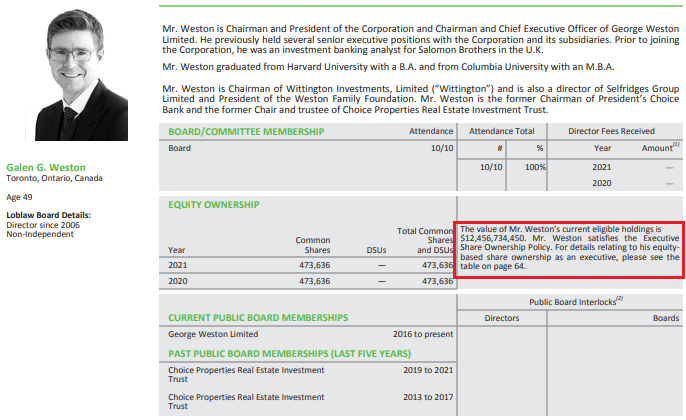Click 'Total Common Shares and DSUs' header
The image size is (686, 420).
point(425,240)
